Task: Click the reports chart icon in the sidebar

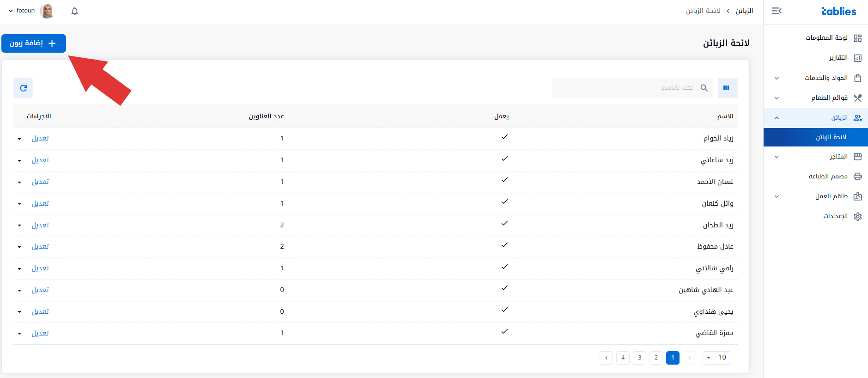Action: (x=858, y=58)
